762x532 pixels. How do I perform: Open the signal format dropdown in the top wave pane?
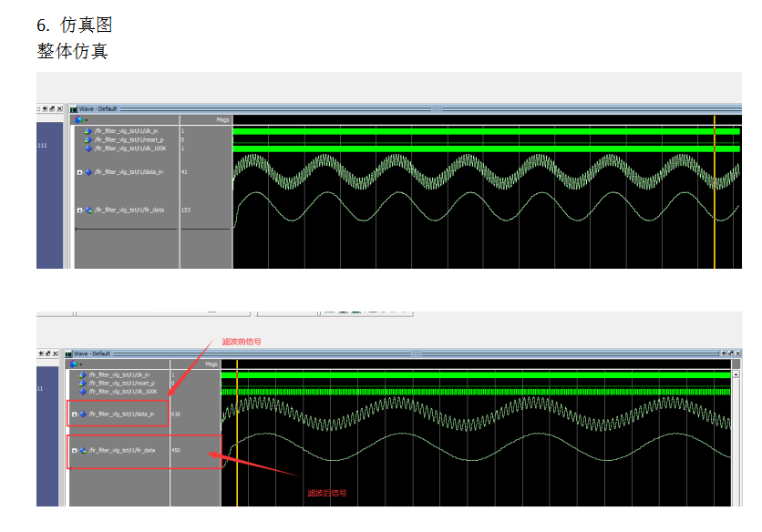click(86, 119)
